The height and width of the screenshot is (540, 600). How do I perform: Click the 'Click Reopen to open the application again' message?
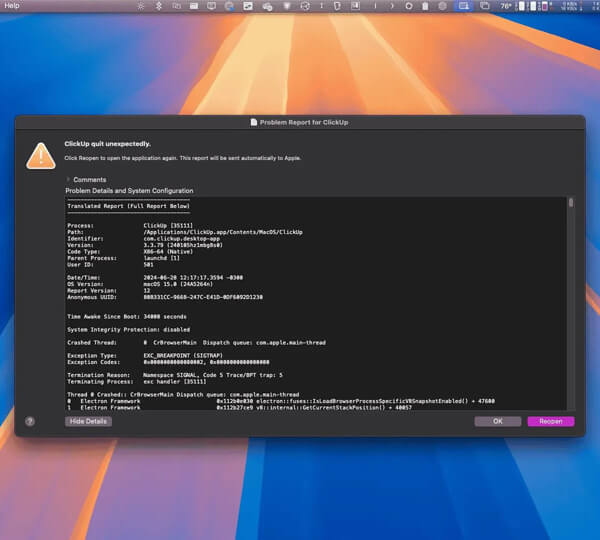[x=183, y=158]
